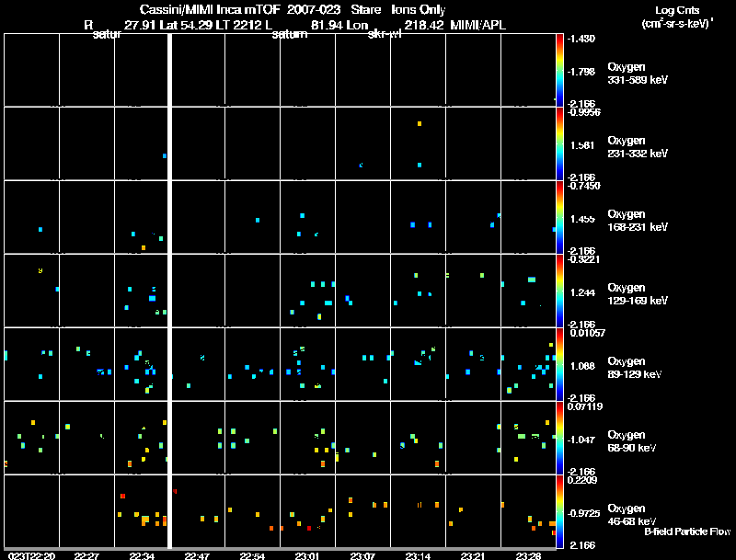Click the 168-231 keV color bar
Image resolution: width=736 pixels, height=560 pixels.
point(559,217)
